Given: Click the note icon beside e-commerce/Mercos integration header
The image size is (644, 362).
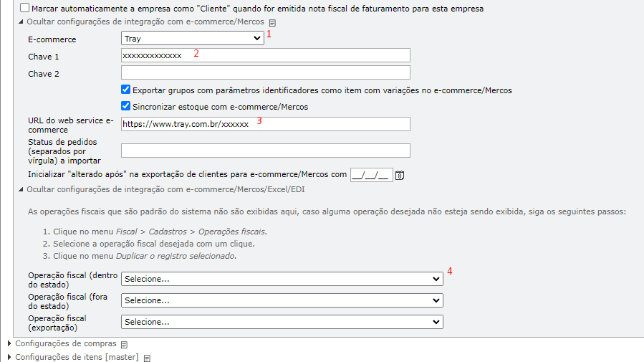Looking at the screenshot, I should (x=272, y=22).
